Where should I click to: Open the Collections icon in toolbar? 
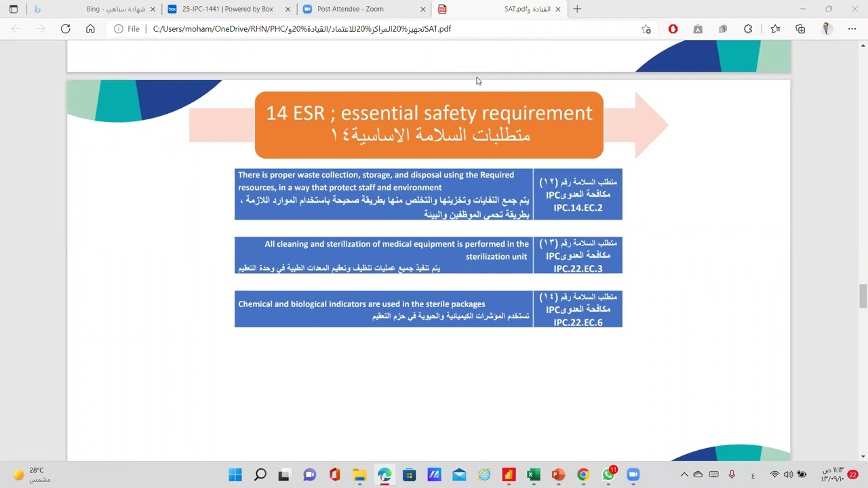pyautogui.click(x=800, y=29)
